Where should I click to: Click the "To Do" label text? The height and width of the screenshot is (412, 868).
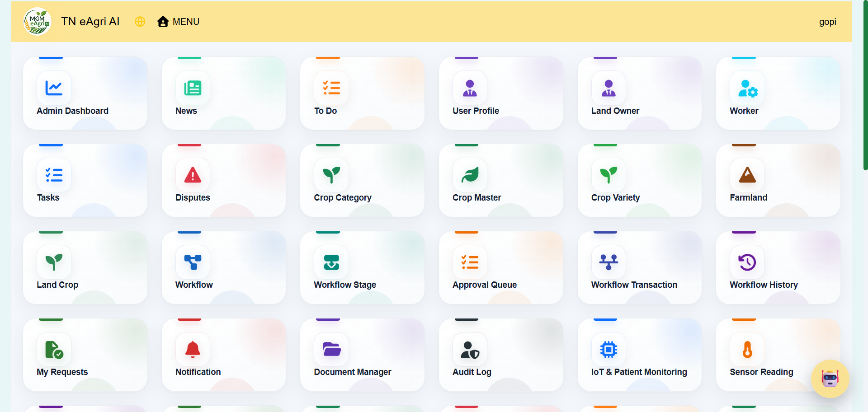tap(325, 111)
